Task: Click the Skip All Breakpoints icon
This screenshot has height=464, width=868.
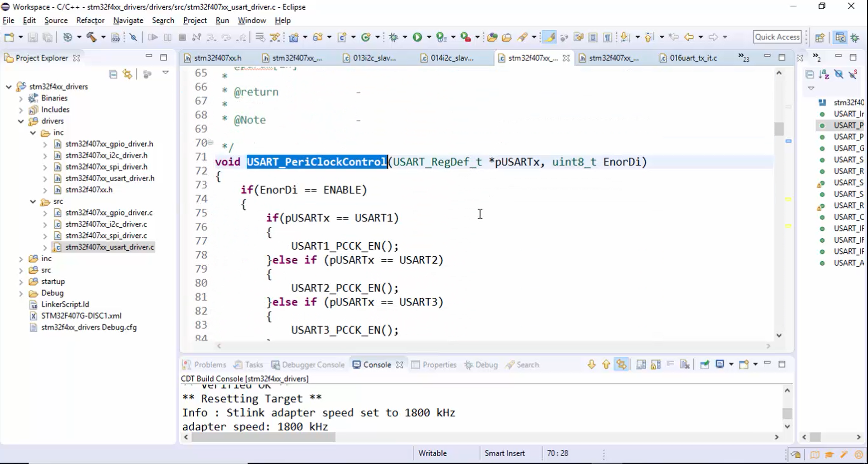Action: click(x=133, y=37)
